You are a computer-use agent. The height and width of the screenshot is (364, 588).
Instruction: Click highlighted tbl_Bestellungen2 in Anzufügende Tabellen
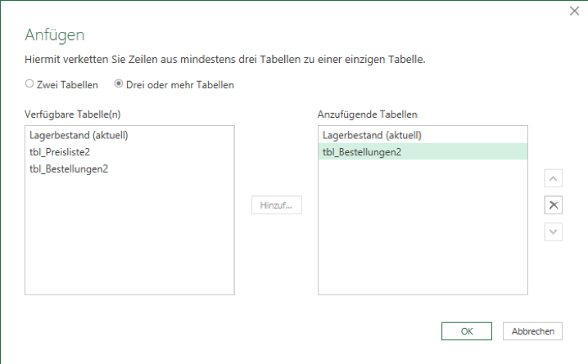362,152
